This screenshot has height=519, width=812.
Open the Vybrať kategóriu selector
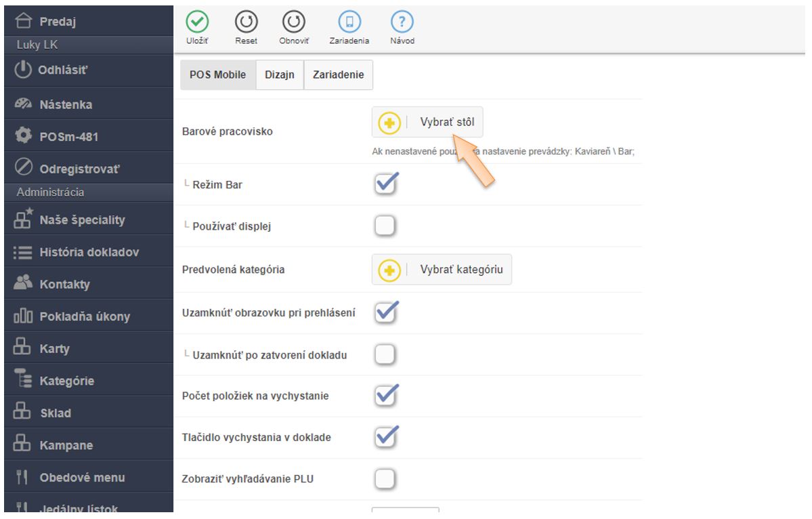pyautogui.click(x=442, y=270)
